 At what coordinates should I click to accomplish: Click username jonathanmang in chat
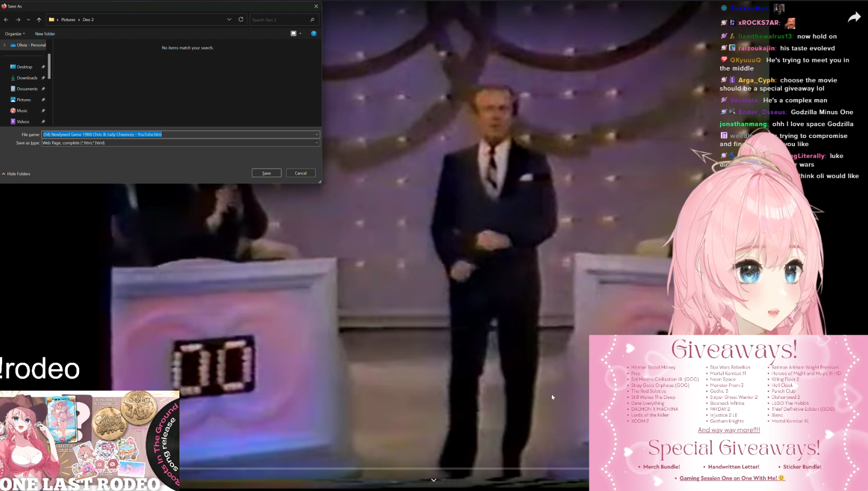pos(744,124)
